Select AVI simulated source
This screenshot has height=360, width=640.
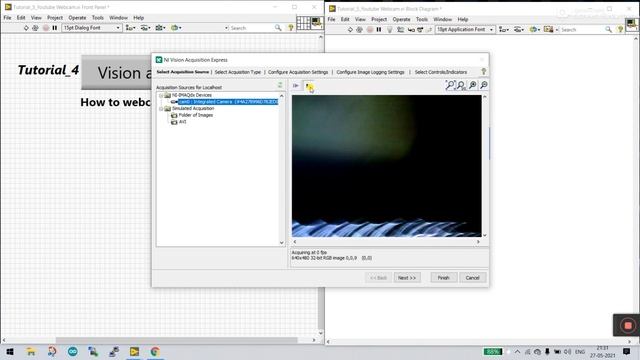pyautogui.click(x=182, y=122)
